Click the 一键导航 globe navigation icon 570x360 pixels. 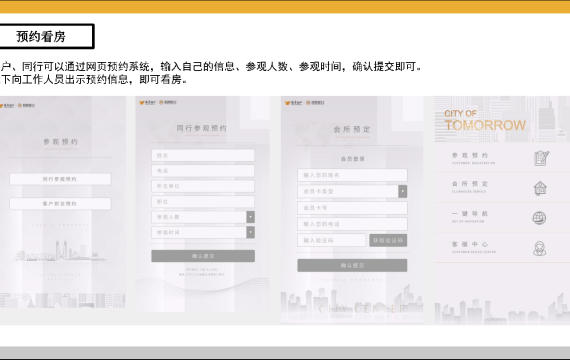tap(539, 218)
